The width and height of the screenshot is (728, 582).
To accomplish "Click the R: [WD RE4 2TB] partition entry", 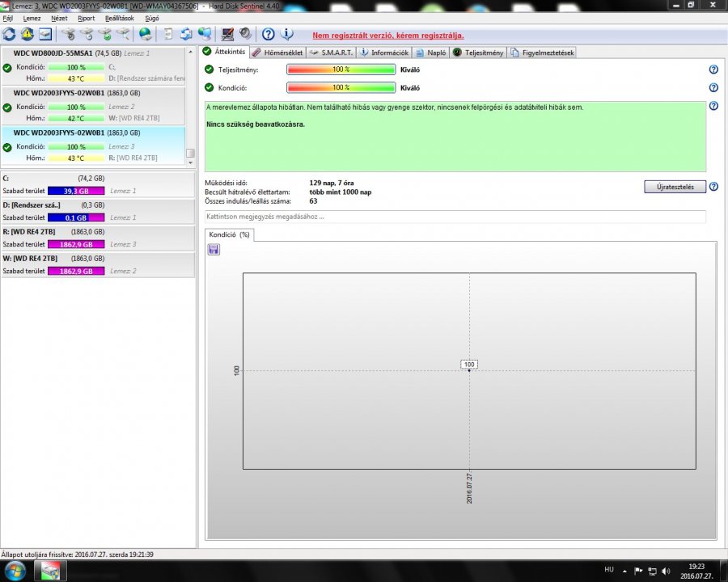I will click(98, 238).
